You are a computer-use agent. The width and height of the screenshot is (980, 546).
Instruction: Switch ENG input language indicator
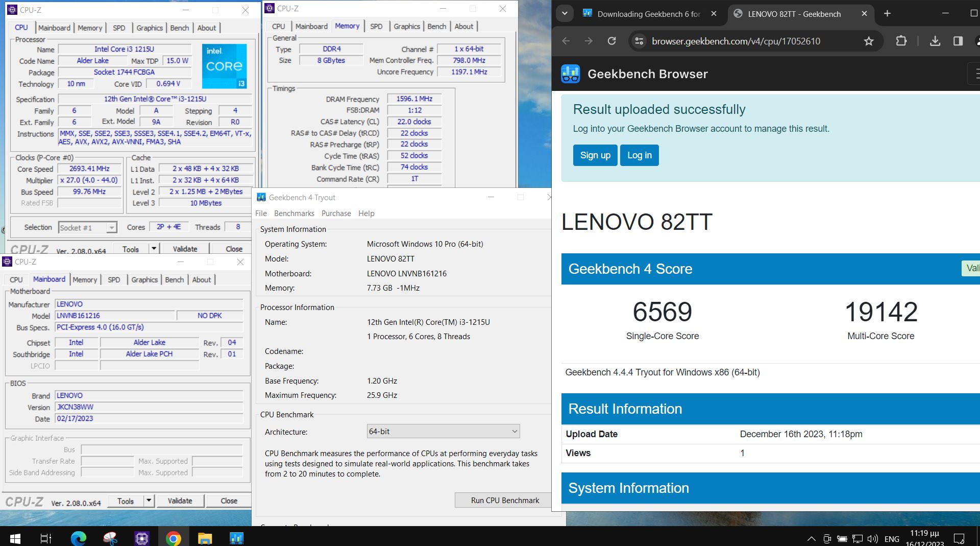(x=892, y=539)
